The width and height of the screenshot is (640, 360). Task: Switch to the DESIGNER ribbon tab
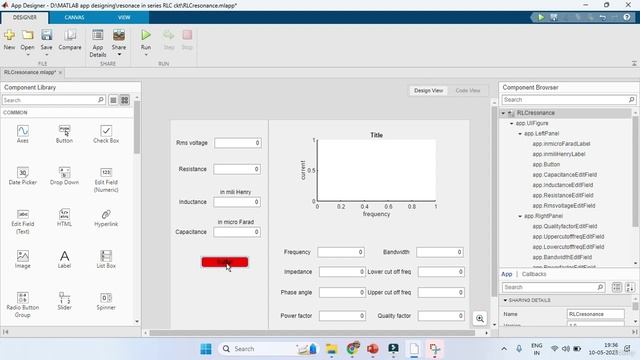24,18
